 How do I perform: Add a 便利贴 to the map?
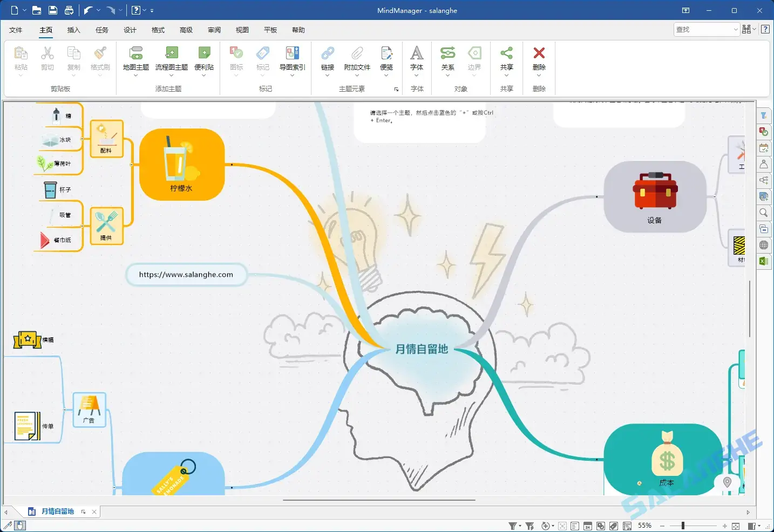(204, 59)
